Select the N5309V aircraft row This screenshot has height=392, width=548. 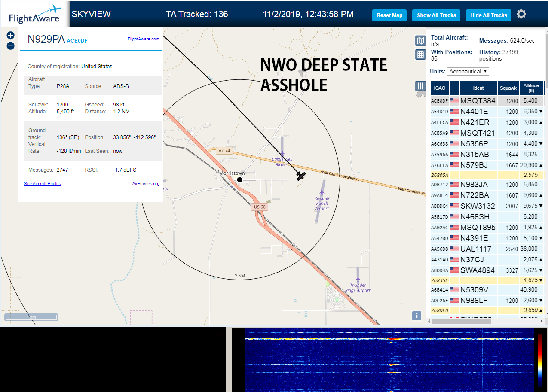pyautogui.click(x=487, y=290)
